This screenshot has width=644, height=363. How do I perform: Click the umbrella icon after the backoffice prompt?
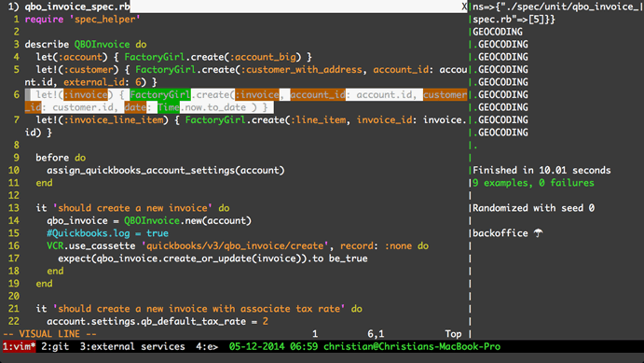pyautogui.click(x=538, y=233)
